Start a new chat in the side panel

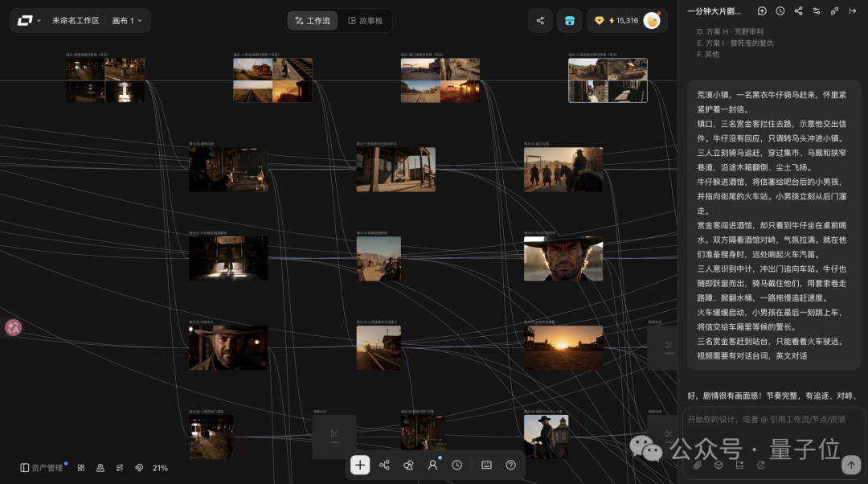(762, 11)
